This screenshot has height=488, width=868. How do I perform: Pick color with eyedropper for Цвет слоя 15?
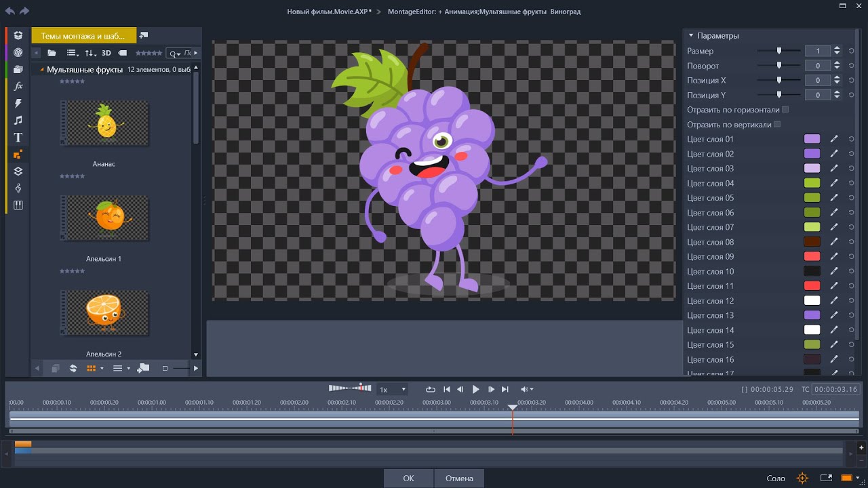point(834,344)
